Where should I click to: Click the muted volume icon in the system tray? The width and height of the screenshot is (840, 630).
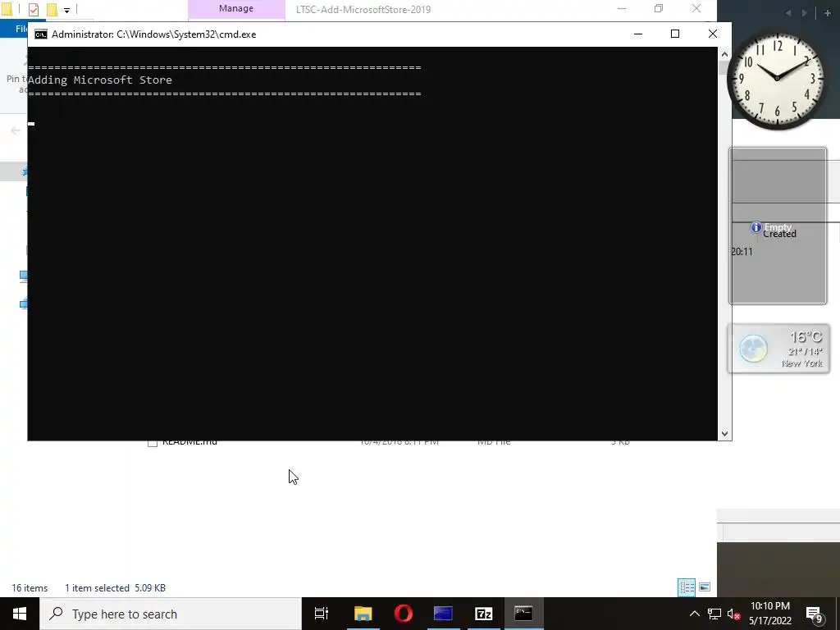tap(734, 614)
